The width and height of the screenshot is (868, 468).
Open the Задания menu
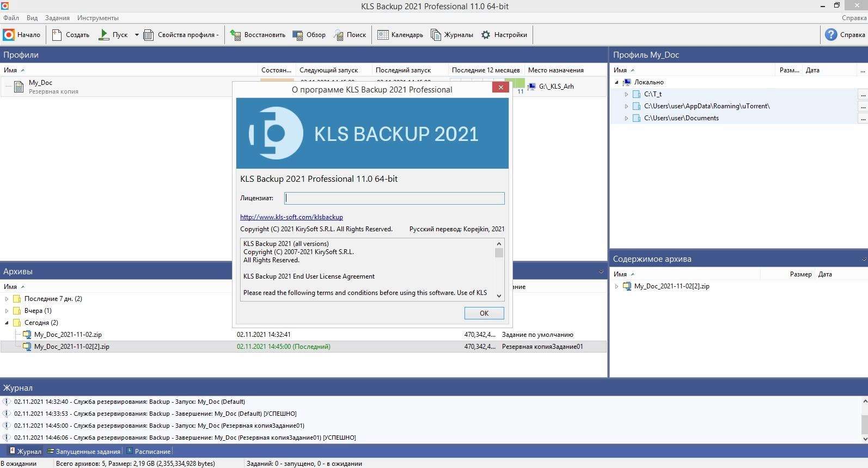(x=57, y=18)
